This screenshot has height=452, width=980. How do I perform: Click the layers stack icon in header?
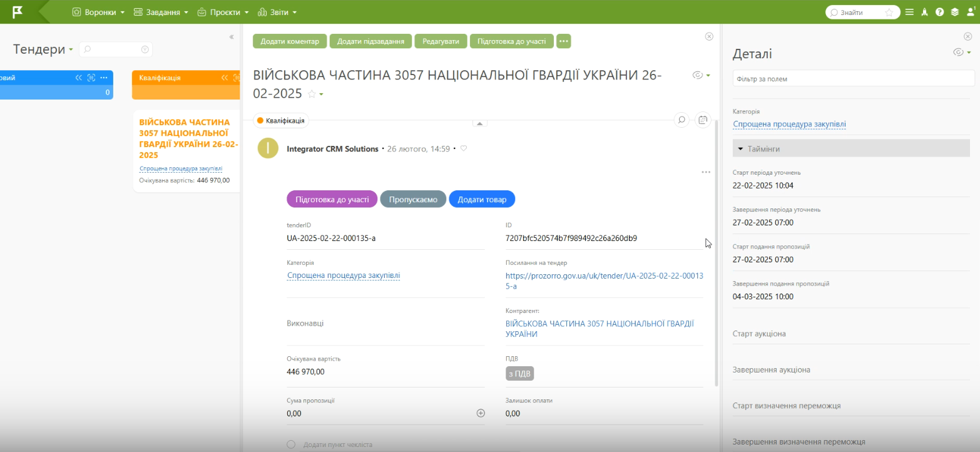tap(954, 12)
